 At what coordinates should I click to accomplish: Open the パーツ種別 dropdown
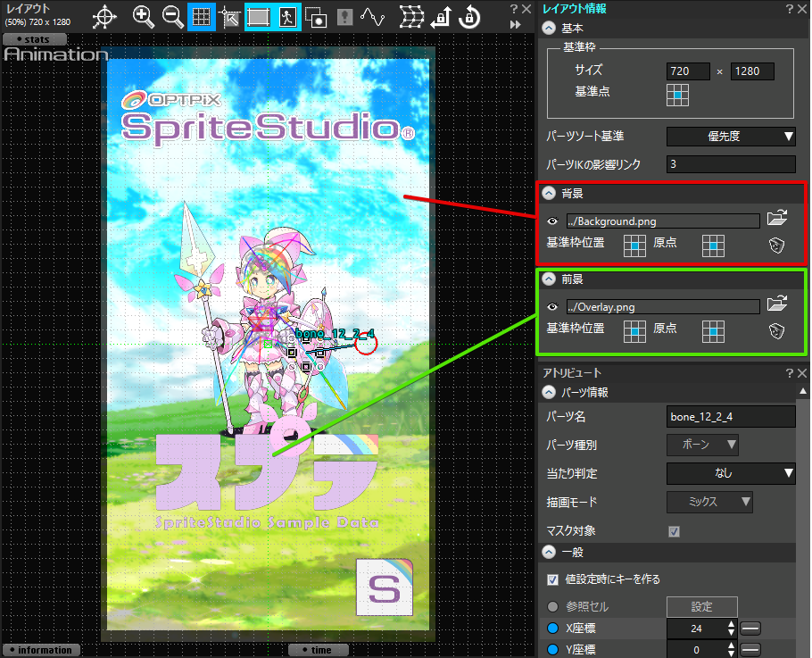(x=702, y=445)
